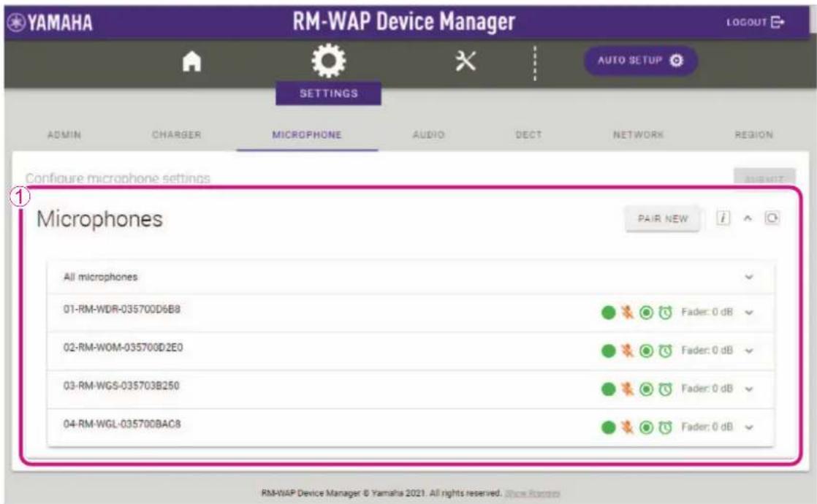Show Microphones info icon
This screenshot has height=504, width=817.
[723, 218]
